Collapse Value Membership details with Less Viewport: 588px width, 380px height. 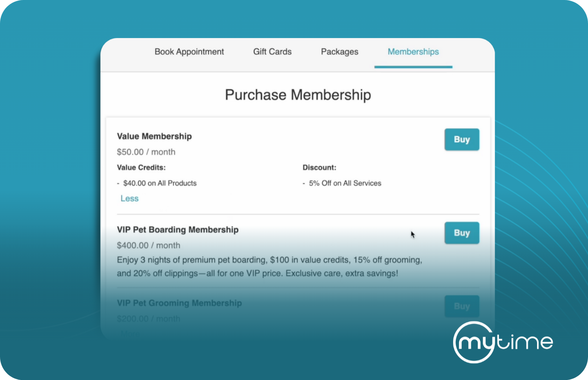coord(129,198)
